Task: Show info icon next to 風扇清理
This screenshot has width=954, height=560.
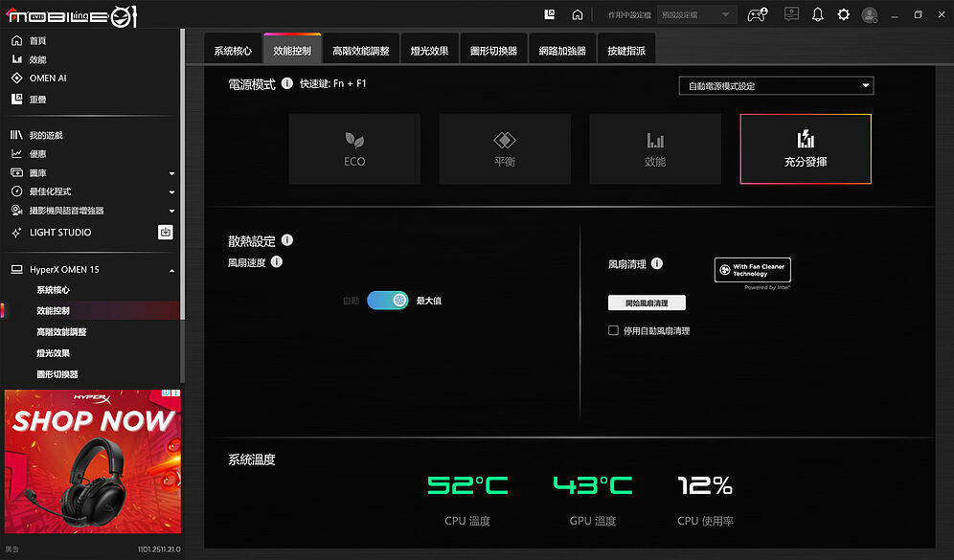Action: (x=657, y=263)
